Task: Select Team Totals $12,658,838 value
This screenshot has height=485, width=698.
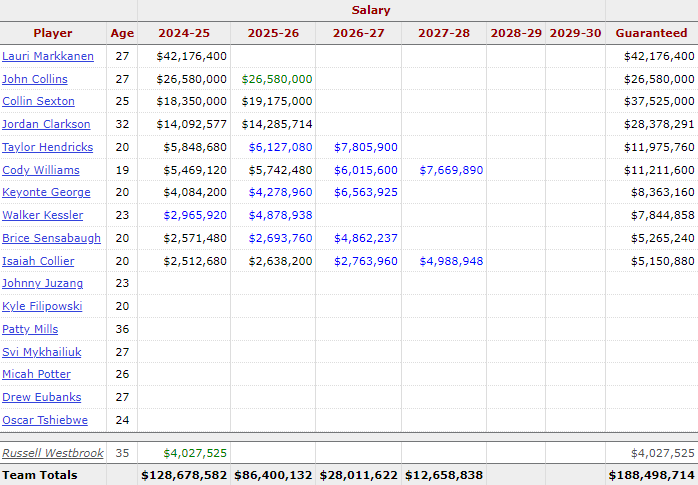Action: pos(444,475)
